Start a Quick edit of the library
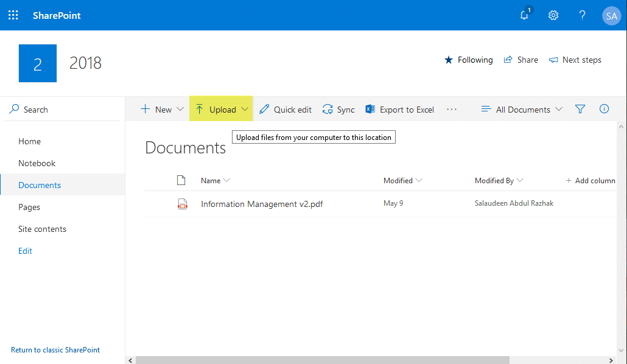The height and width of the screenshot is (364, 627). [285, 109]
